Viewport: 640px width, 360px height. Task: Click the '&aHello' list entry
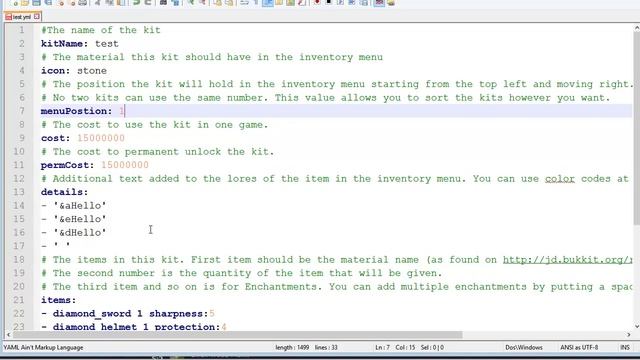[x=80, y=205]
